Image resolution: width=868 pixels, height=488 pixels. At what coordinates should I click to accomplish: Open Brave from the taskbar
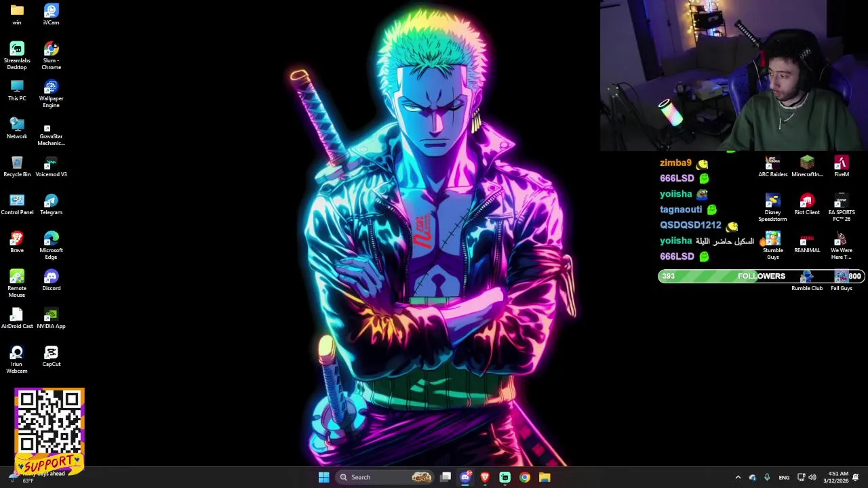485,477
